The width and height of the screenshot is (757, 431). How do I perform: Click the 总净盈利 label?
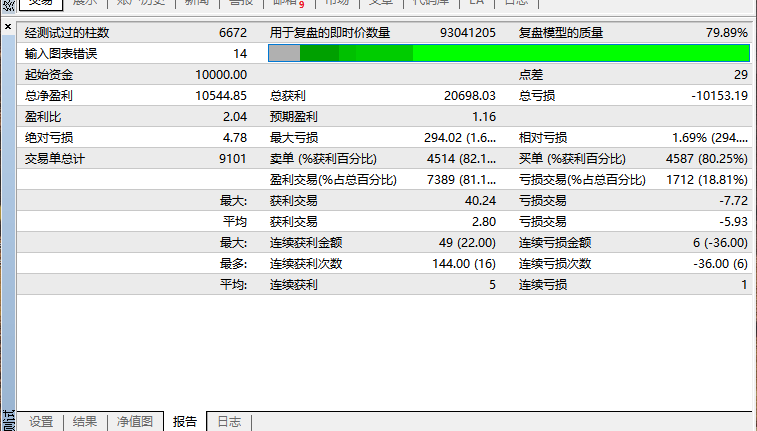[49, 96]
